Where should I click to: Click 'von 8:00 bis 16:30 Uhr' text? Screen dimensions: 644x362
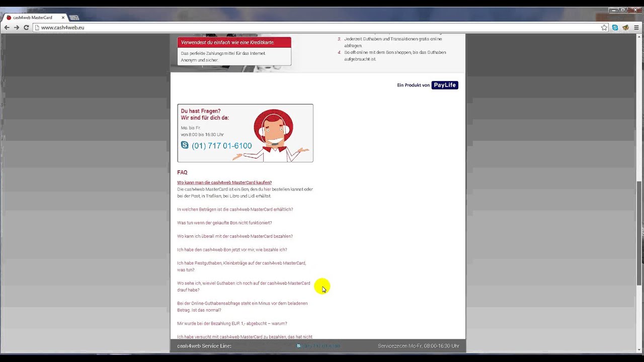pos(202,135)
